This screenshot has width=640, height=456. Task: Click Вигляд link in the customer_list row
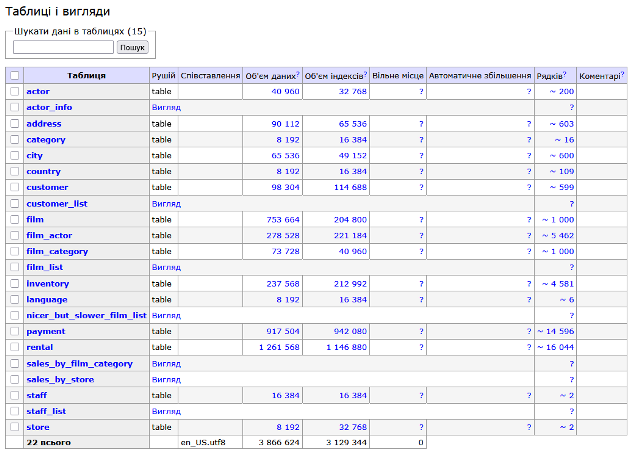[166, 203]
